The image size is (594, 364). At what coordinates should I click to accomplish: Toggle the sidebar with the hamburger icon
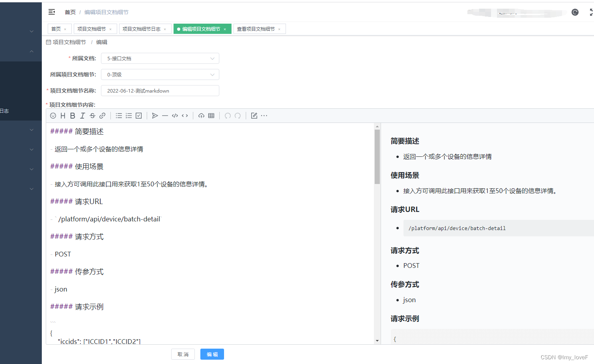tap(51, 12)
